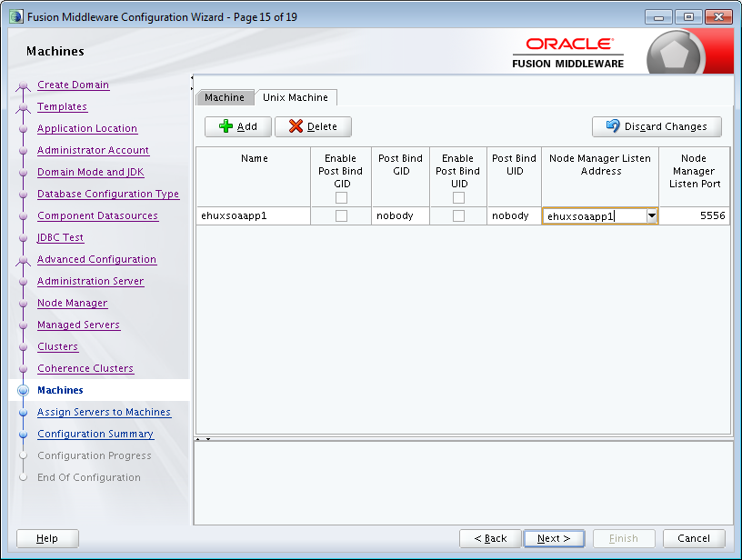Screen dimensions: 742x560
Task: Click the Fusion Middleware globe emblem
Action: pos(676,50)
